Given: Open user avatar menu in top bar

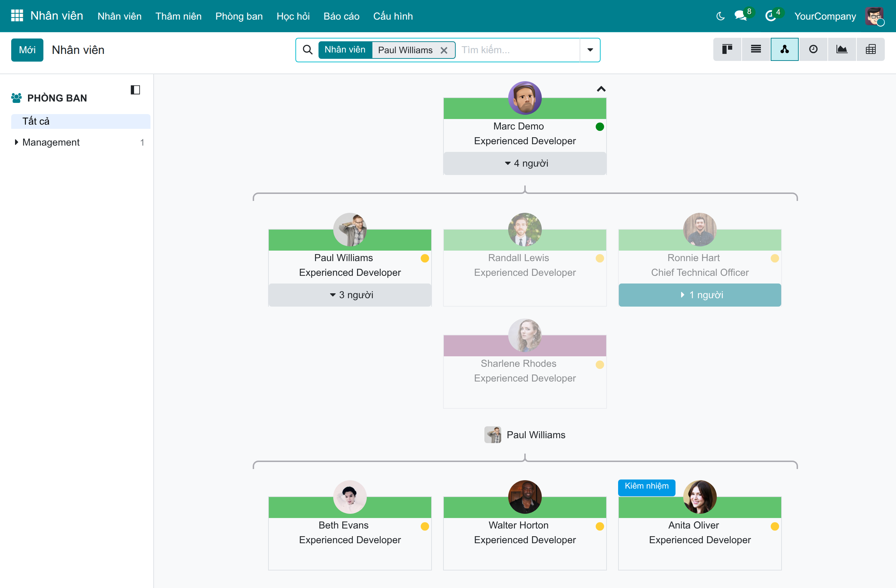Looking at the screenshot, I should [x=874, y=16].
